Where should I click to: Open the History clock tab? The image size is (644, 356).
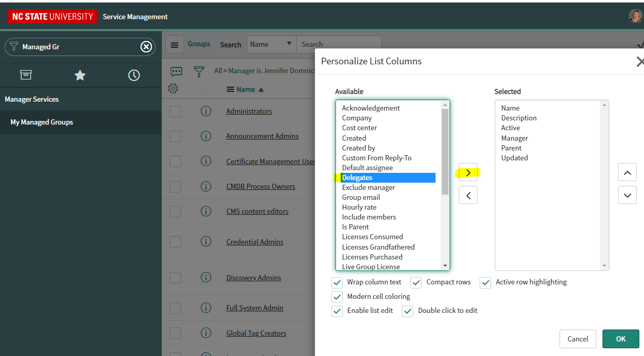(134, 75)
